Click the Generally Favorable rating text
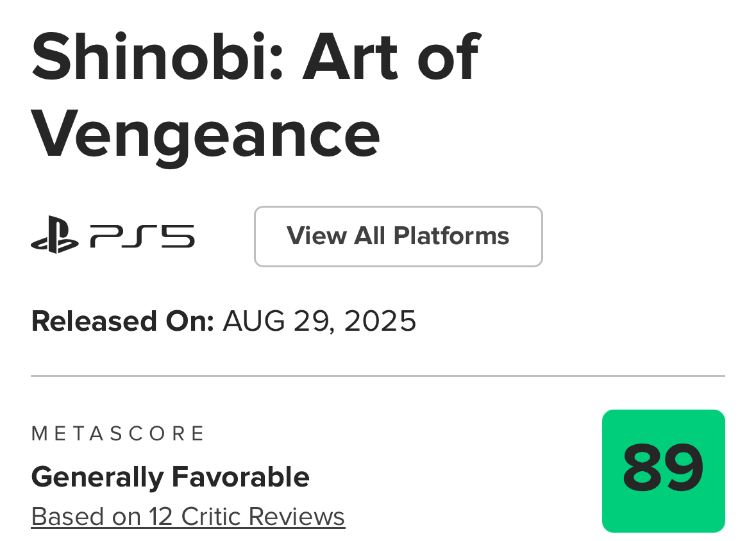The width and height of the screenshot is (756, 541). tap(170, 478)
